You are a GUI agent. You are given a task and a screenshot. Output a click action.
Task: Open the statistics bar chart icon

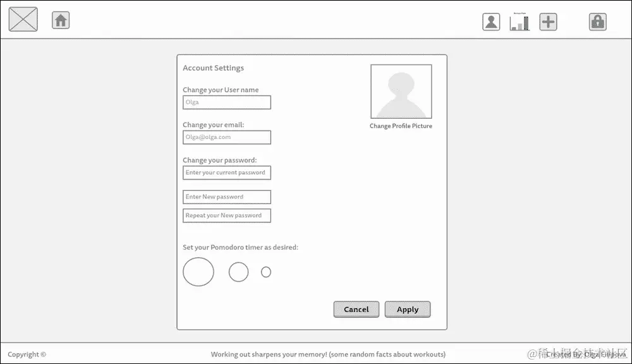[x=520, y=21]
